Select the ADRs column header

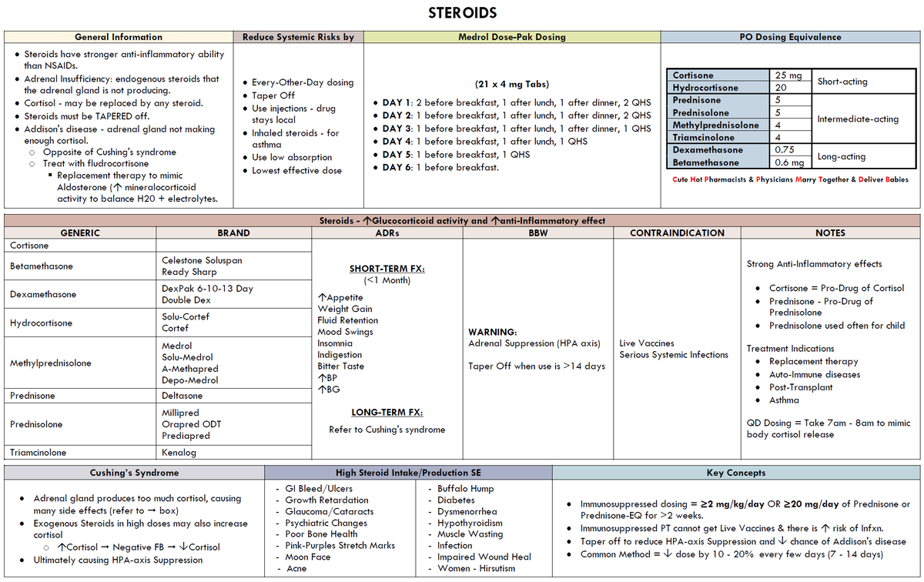click(x=387, y=232)
